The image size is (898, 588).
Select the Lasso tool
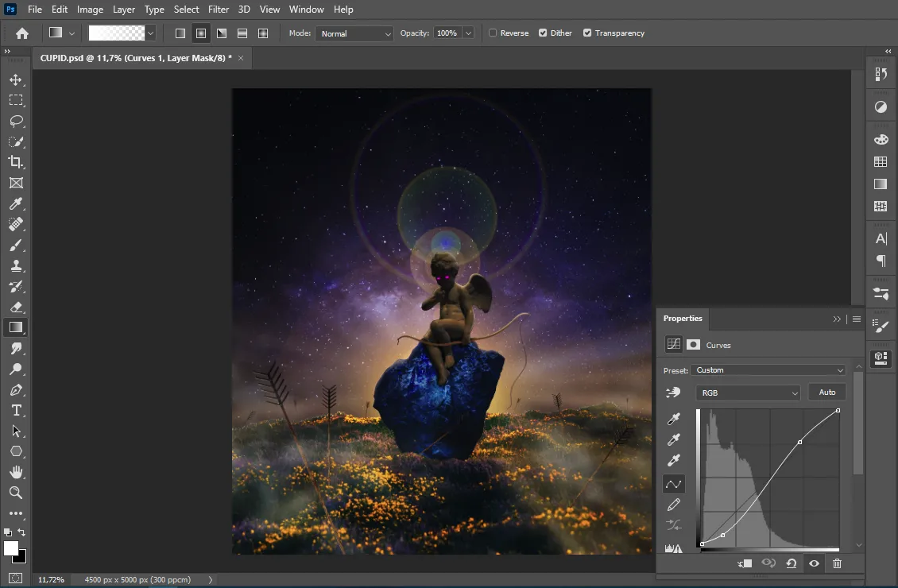coord(16,121)
